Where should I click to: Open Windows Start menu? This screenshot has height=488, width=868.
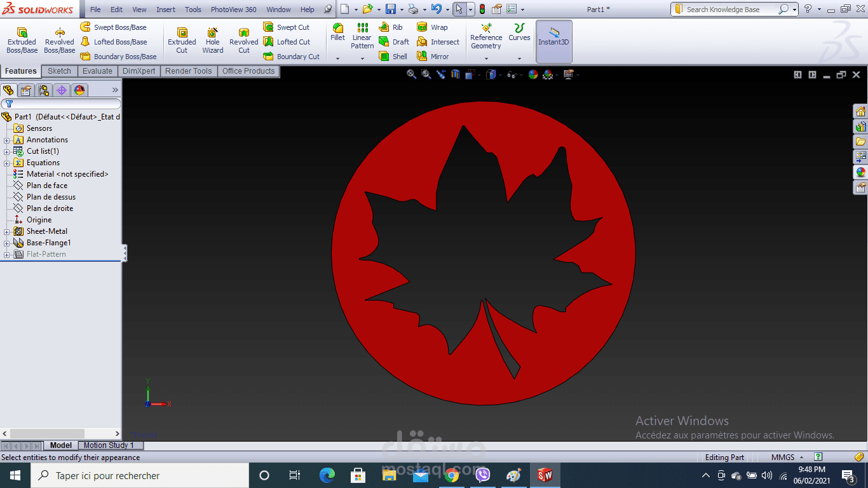tap(15, 475)
